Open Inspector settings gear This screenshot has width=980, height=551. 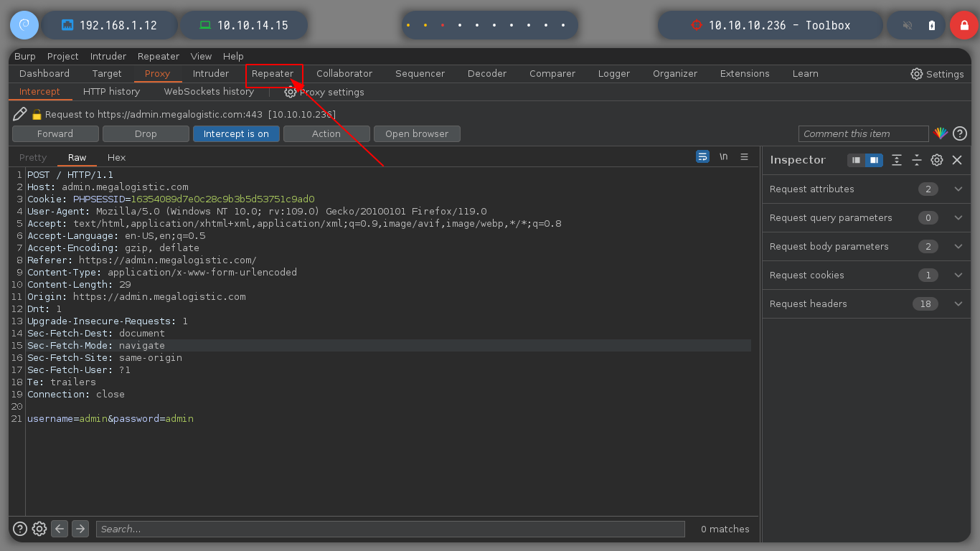pos(937,160)
